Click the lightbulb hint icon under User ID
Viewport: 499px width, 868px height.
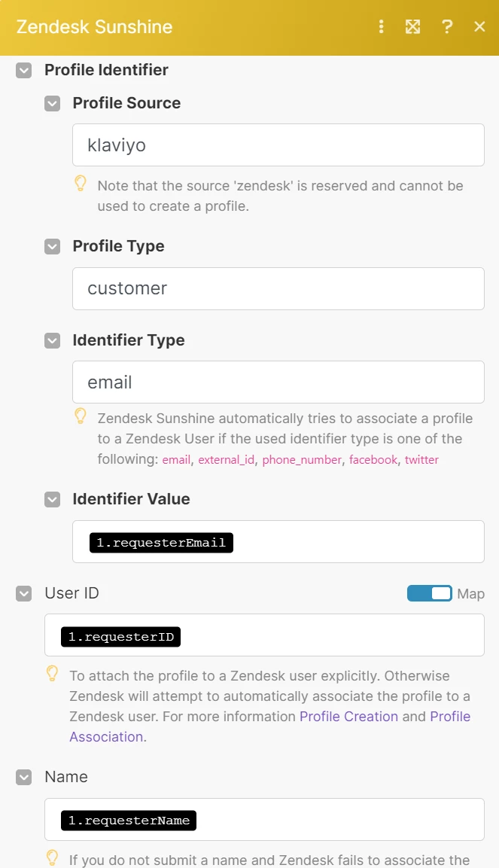point(53,673)
